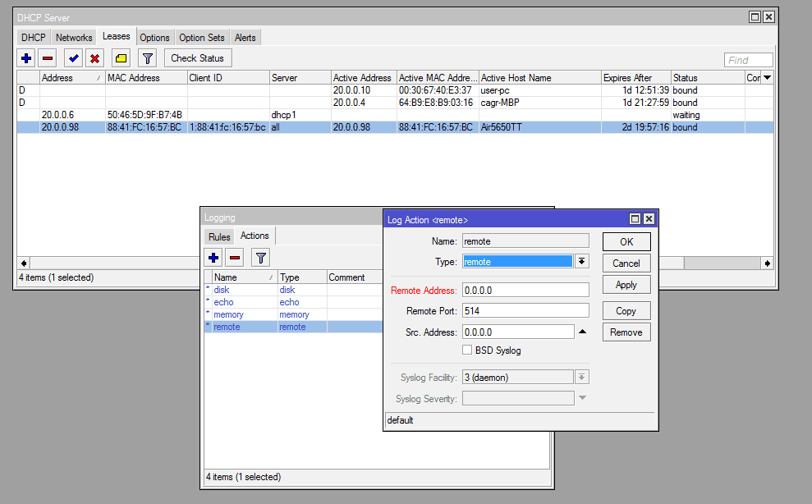Click the red minus remove icon in DHCP Leases toolbar
The width and height of the screenshot is (812, 504).
point(48,58)
